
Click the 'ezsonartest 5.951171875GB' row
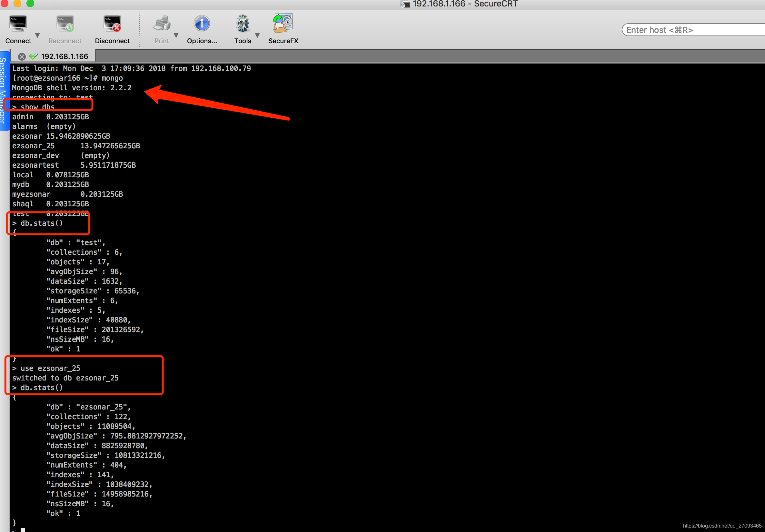click(74, 165)
